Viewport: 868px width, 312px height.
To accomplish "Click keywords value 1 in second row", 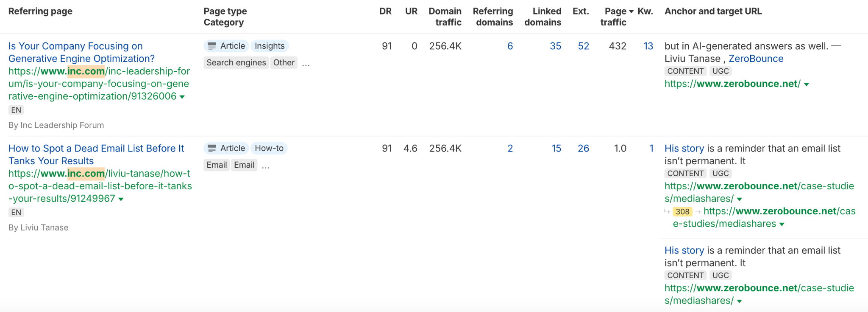I will [651, 148].
